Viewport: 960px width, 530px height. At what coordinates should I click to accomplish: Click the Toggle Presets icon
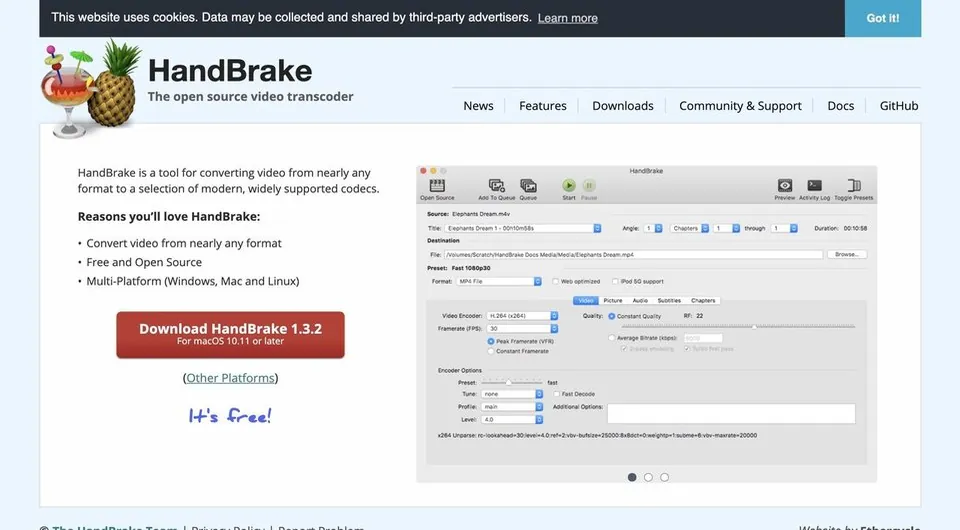click(853, 185)
